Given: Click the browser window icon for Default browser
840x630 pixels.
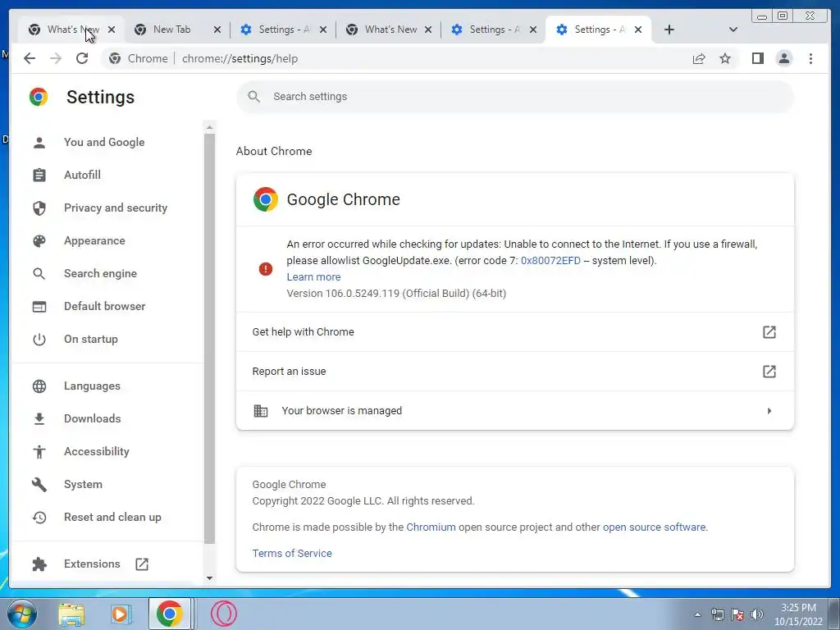Looking at the screenshot, I should coord(39,307).
